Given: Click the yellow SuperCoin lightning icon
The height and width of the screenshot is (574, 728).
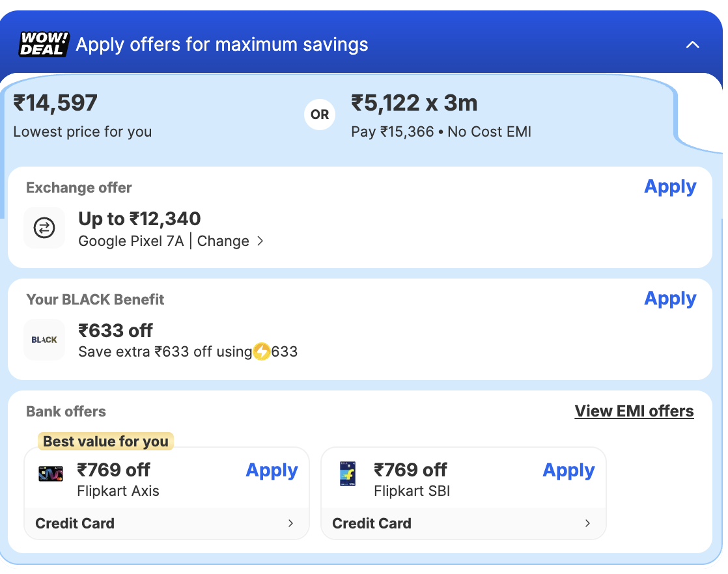Looking at the screenshot, I should click(262, 352).
